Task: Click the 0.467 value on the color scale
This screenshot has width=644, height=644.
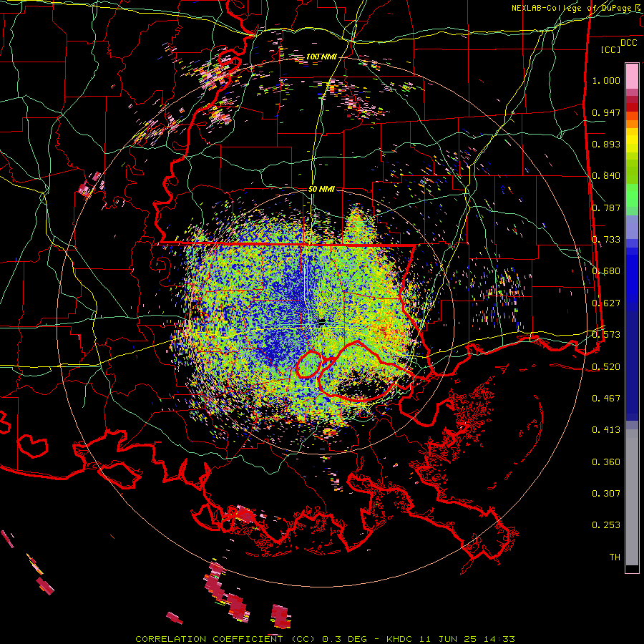Action: pyautogui.click(x=606, y=399)
